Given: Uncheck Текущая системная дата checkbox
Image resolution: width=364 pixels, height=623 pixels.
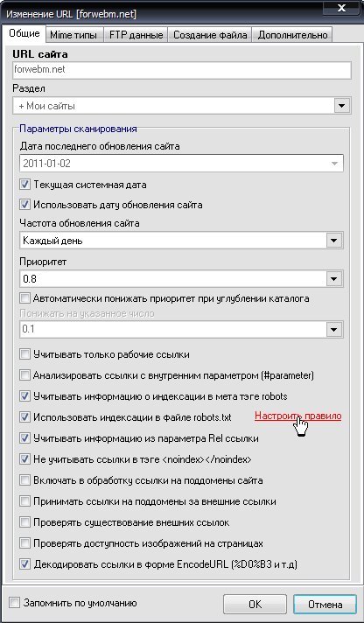Looking at the screenshot, I should (24, 185).
